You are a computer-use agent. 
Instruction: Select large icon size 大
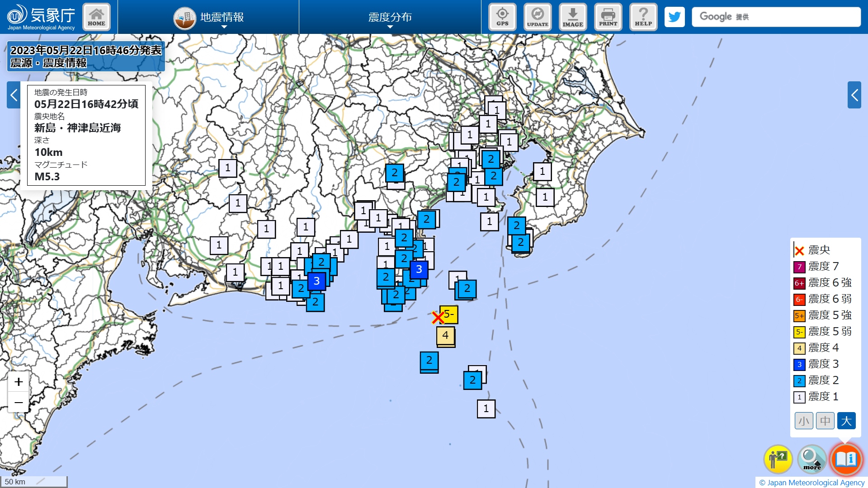click(x=846, y=421)
